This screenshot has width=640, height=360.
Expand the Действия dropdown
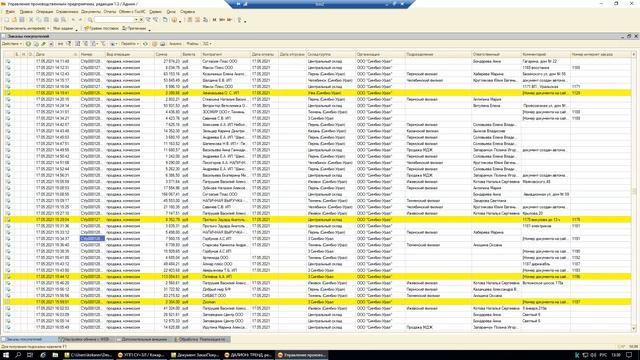(11, 44)
